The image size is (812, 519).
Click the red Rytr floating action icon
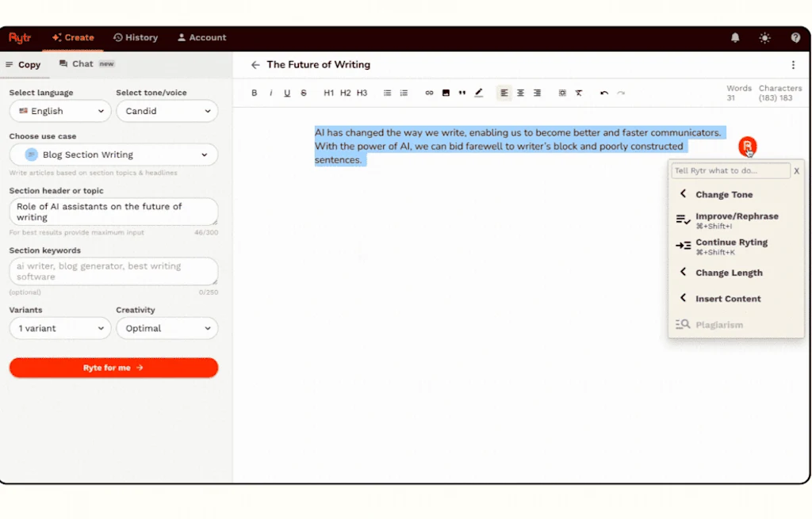coord(747,147)
